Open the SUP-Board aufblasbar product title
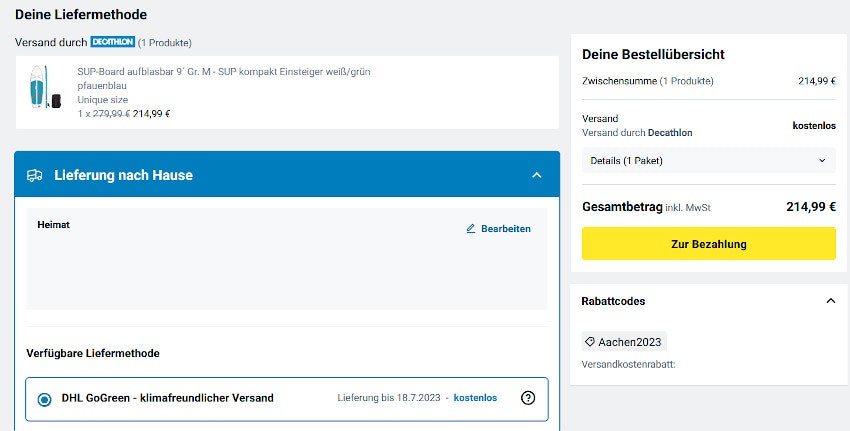 [224, 72]
